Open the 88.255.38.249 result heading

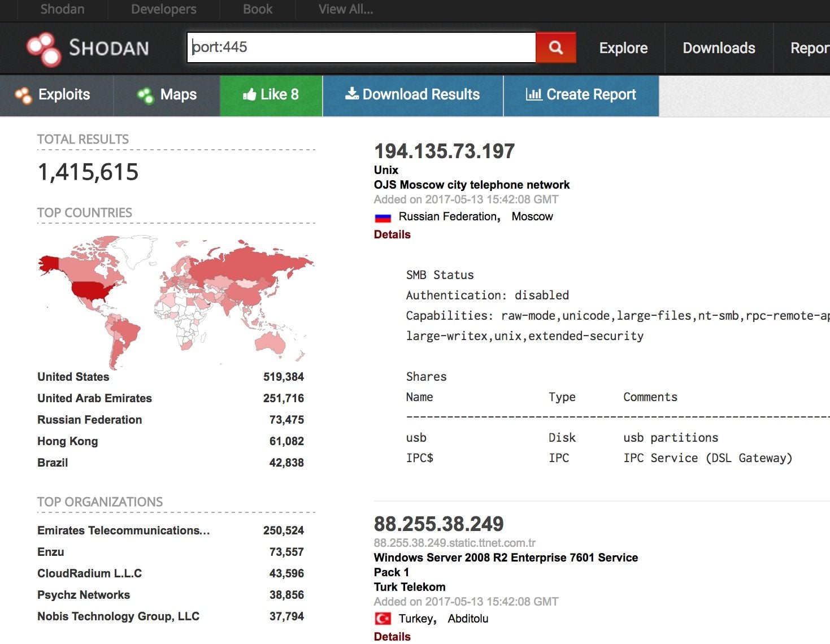438,524
